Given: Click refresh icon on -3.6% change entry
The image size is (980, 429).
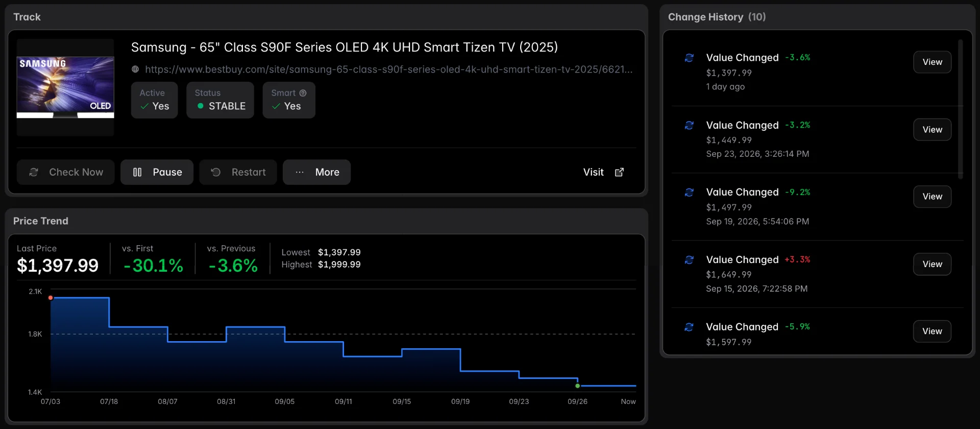Looking at the screenshot, I should click(x=689, y=58).
